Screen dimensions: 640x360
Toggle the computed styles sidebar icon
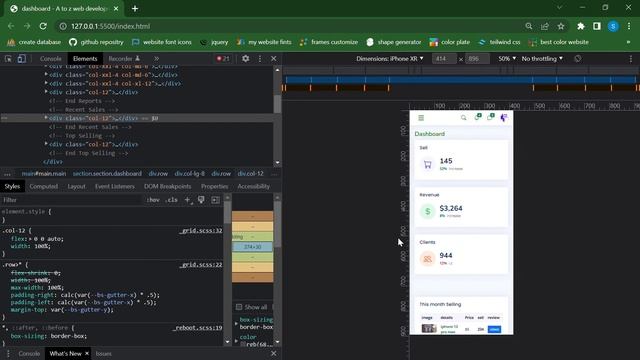click(x=215, y=200)
